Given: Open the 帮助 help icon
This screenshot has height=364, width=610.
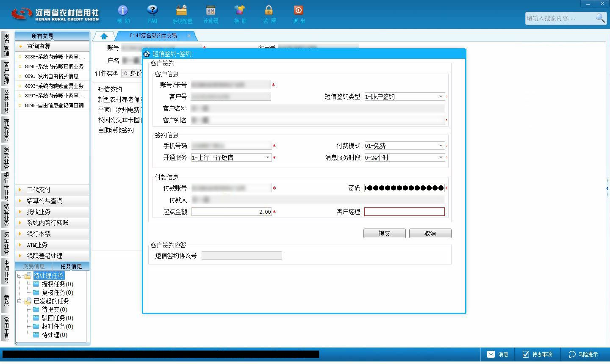Looking at the screenshot, I should point(123,14).
